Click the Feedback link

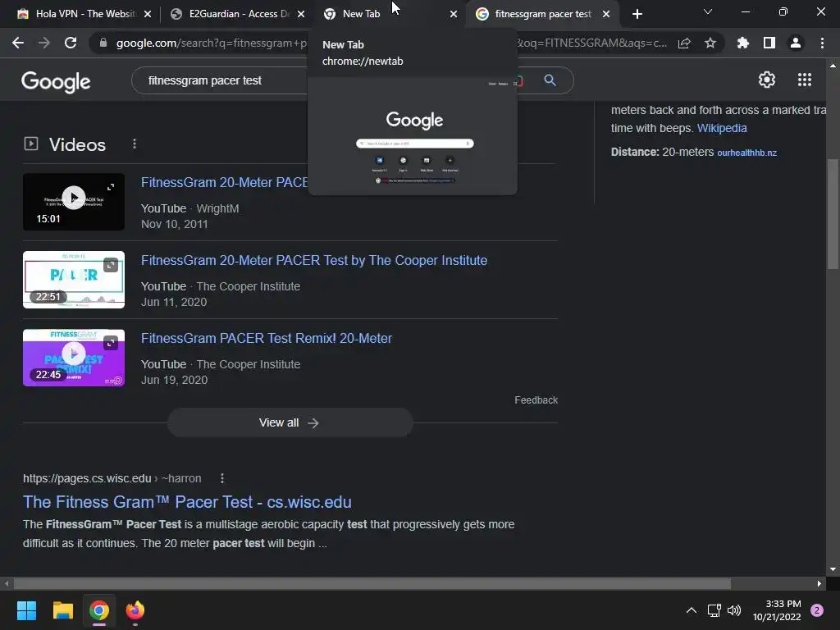tap(536, 400)
